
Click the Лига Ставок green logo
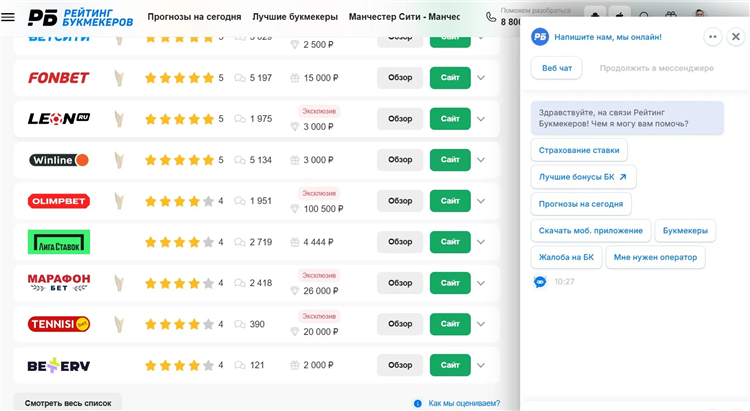[59, 242]
